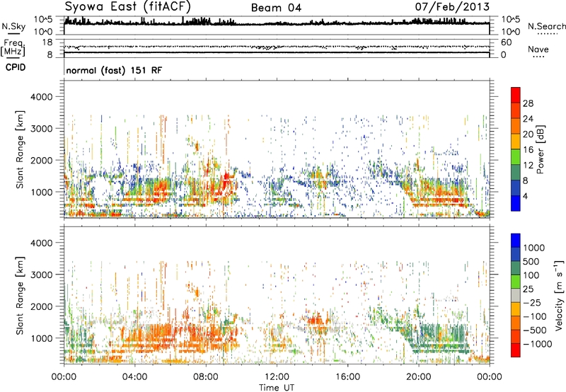Click the 'Syowa East (fitACF)' plot title
Viewport: 566px width, 392px height.
pyautogui.click(x=128, y=6)
